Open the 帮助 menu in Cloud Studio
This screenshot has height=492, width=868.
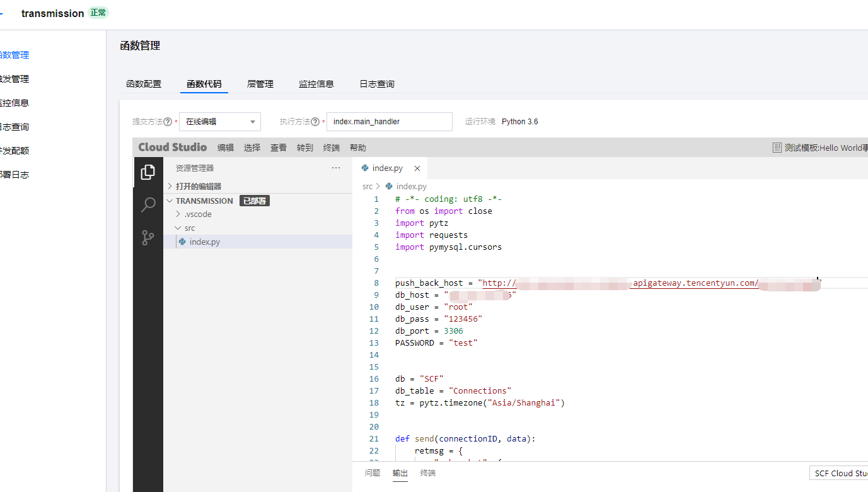pos(358,148)
